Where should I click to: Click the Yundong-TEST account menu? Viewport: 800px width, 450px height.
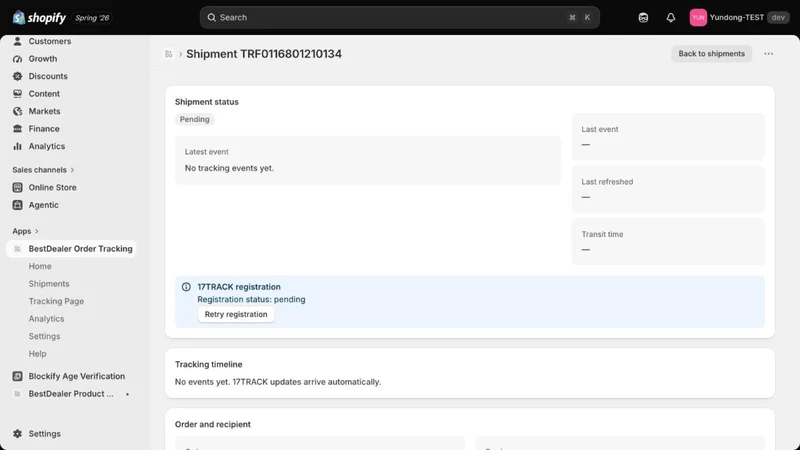click(x=739, y=17)
